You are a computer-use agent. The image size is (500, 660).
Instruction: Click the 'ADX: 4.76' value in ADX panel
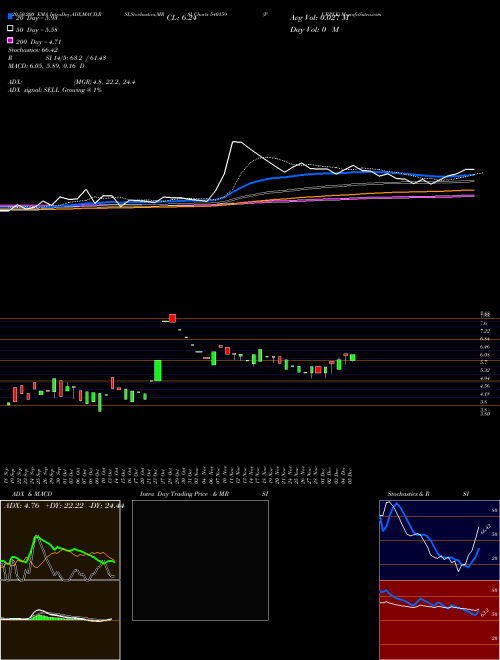21,506
